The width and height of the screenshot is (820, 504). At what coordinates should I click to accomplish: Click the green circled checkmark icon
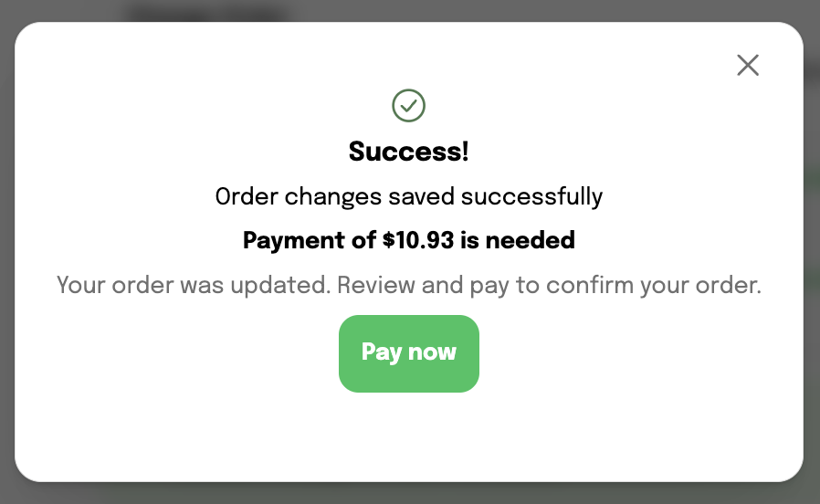(408, 106)
